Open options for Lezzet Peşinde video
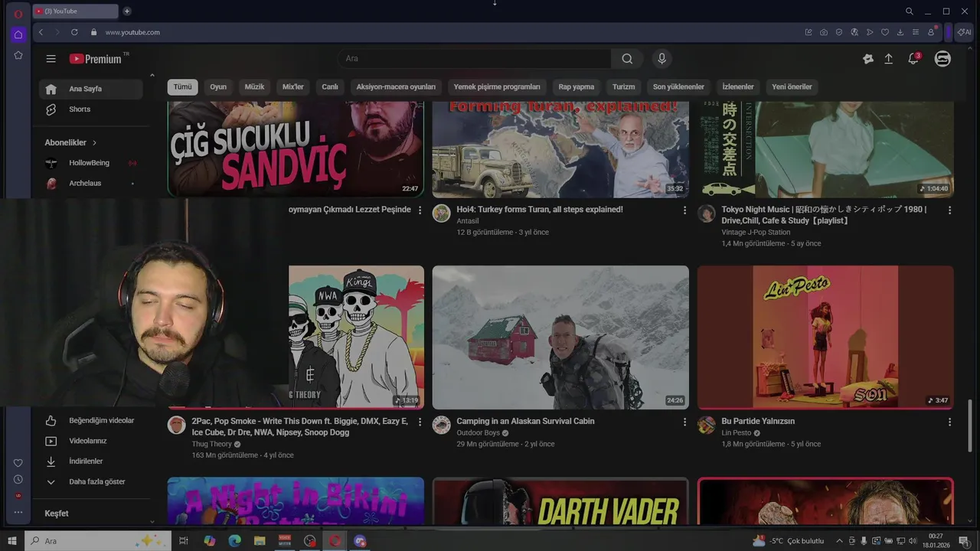 point(420,210)
